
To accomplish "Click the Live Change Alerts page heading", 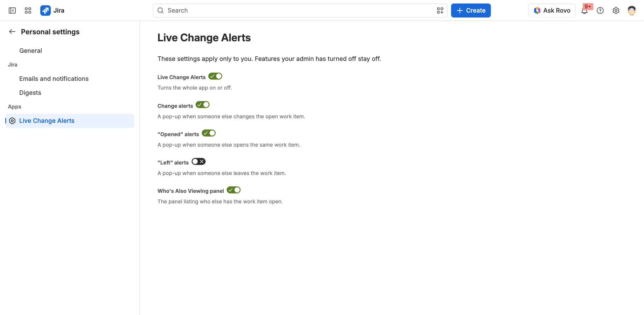I will coord(204,38).
